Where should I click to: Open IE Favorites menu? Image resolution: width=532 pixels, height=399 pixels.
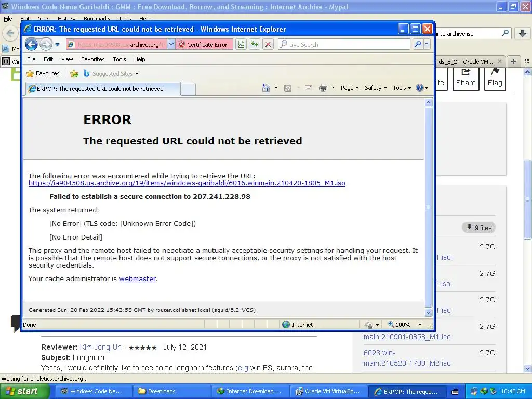[92, 59]
